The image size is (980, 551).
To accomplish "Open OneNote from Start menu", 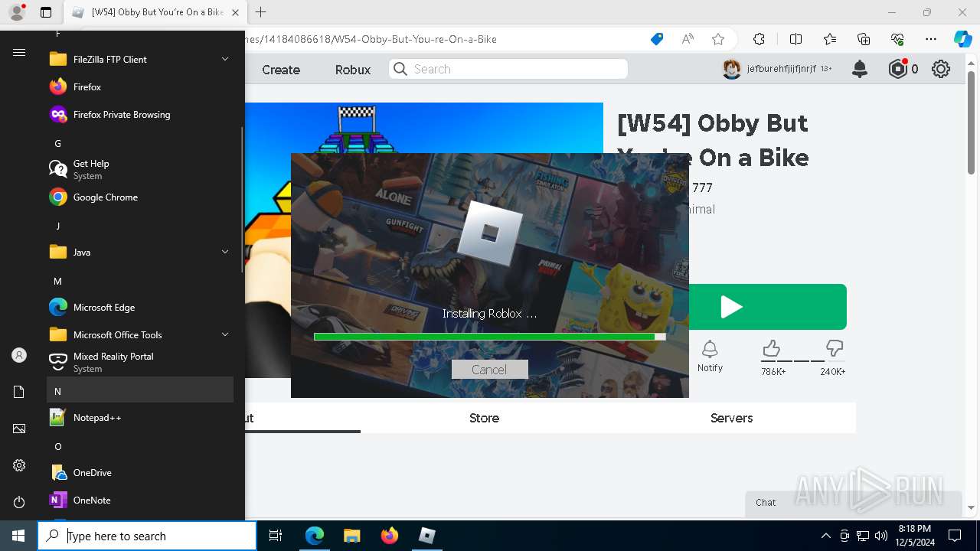I will pos(140,500).
